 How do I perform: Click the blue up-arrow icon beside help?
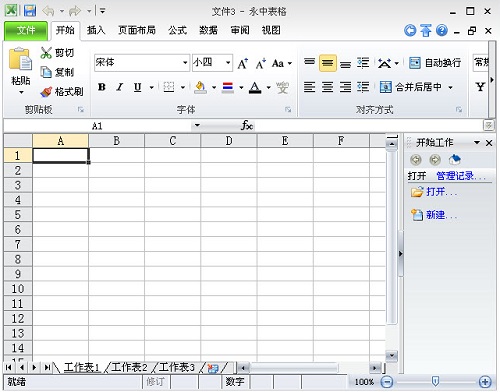[x=426, y=30]
